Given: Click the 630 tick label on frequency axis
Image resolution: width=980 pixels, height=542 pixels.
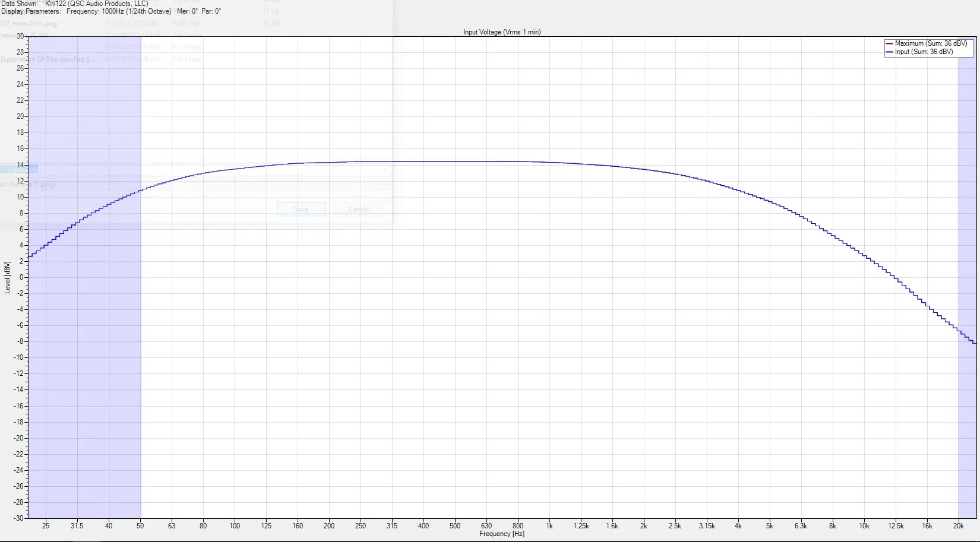Looking at the screenshot, I should pos(486,526).
